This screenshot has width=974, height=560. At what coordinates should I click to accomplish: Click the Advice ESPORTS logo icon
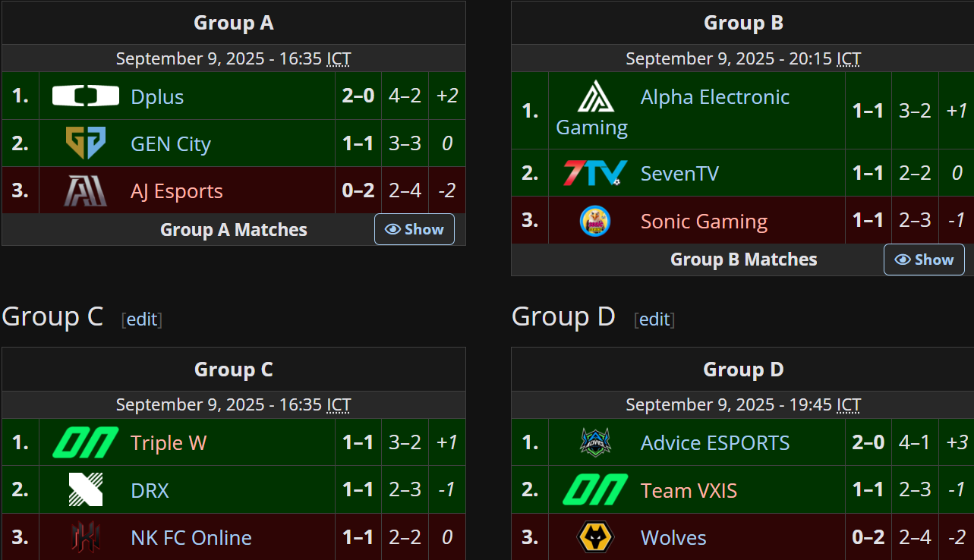595,442
